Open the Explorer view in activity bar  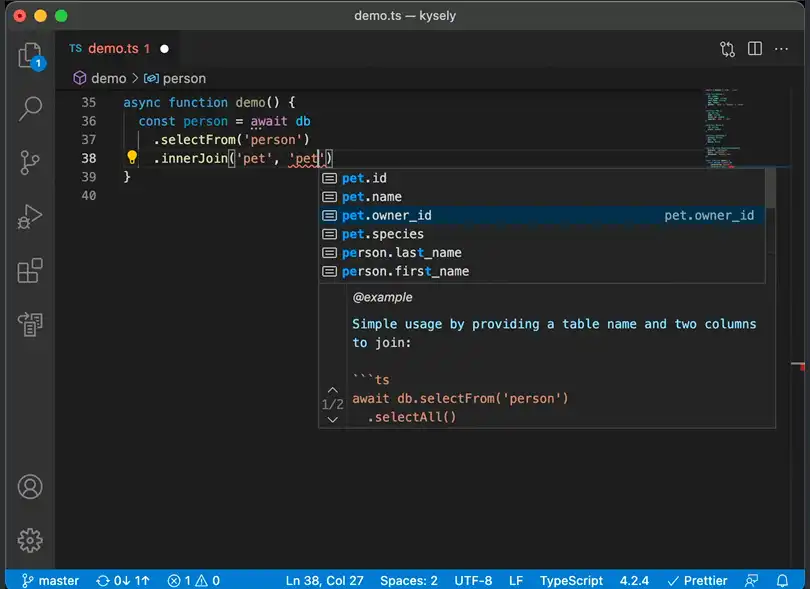tap(30, 55)
